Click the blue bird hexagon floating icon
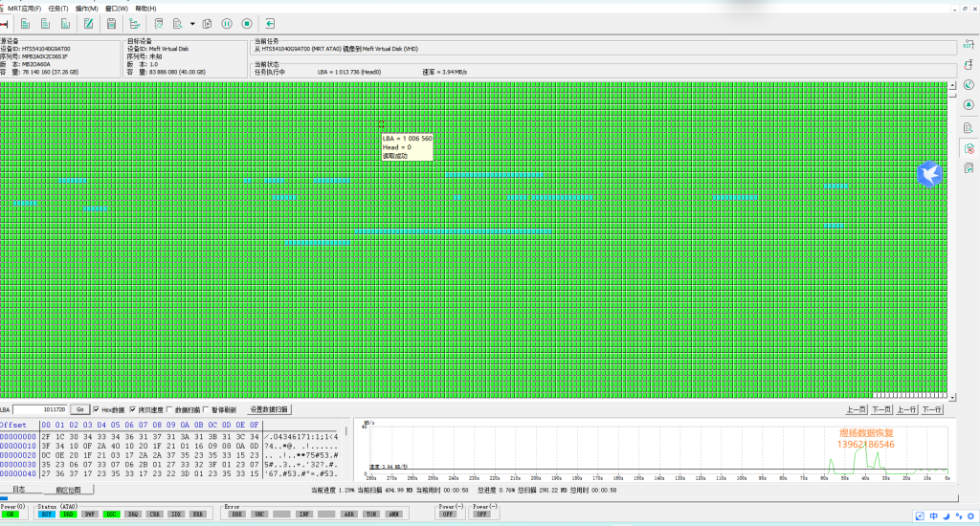980x526 pixels. click(x=929, y=173)
